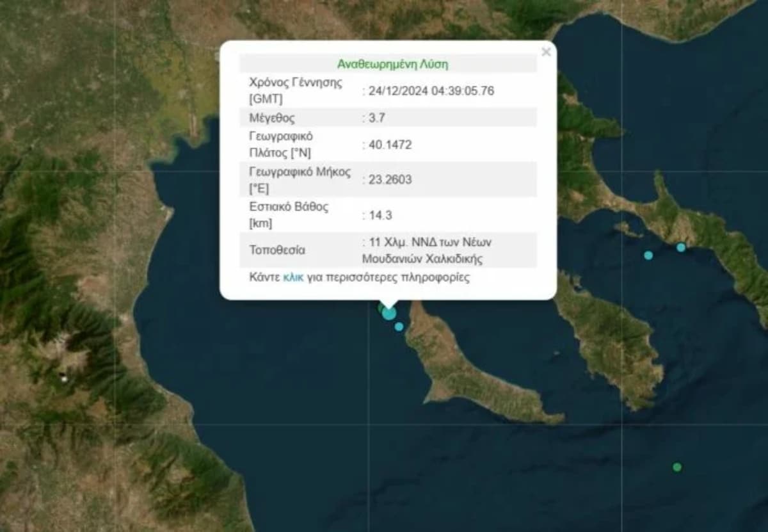Screen dimensions: 768x532
Task: Click the Εστιακό Βάθος [km] label
Action: coord(289,215)
